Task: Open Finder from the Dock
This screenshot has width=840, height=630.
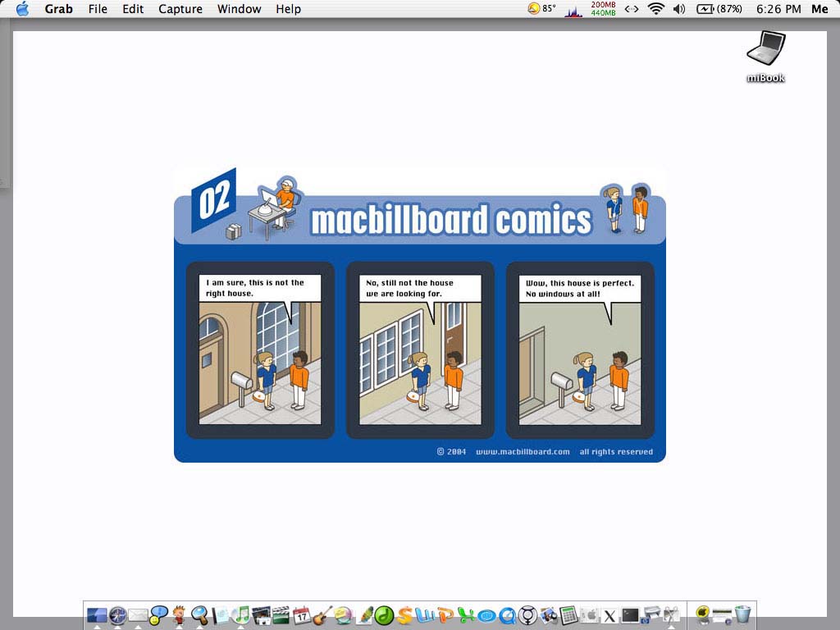Action: (x=97, y=615)
